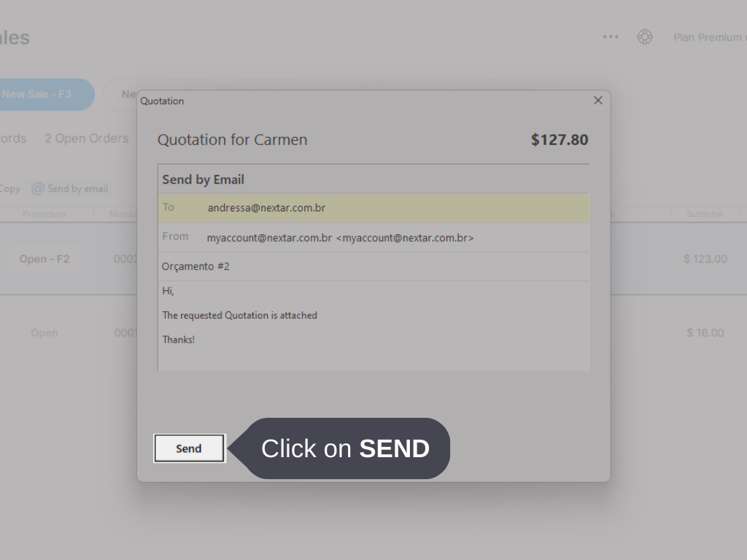This screenshot has width=747, height=560.
Task: Click the $127.80 total amount
Action: point(559,139)
